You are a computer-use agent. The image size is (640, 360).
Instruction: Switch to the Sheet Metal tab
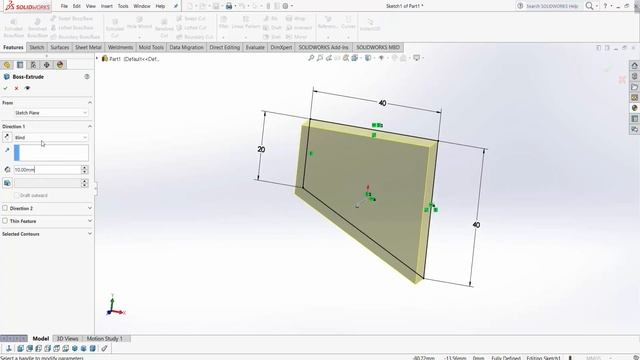(x=88, y=47)
